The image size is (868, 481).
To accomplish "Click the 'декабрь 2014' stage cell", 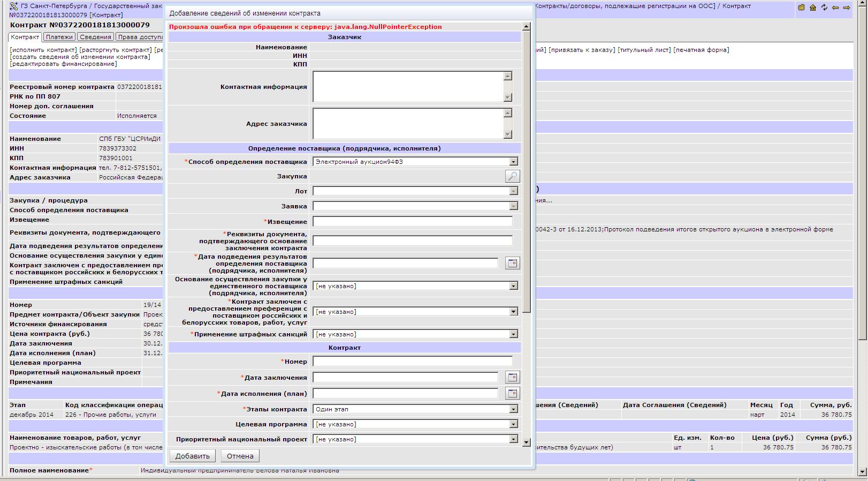I will tap(32, 415).
